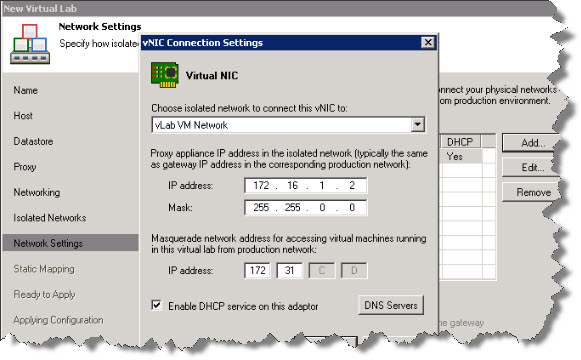The height and width of the screenshot is (360, 581).
Task: Click the proxy appliance IP address field
Action: pos(306,185)
